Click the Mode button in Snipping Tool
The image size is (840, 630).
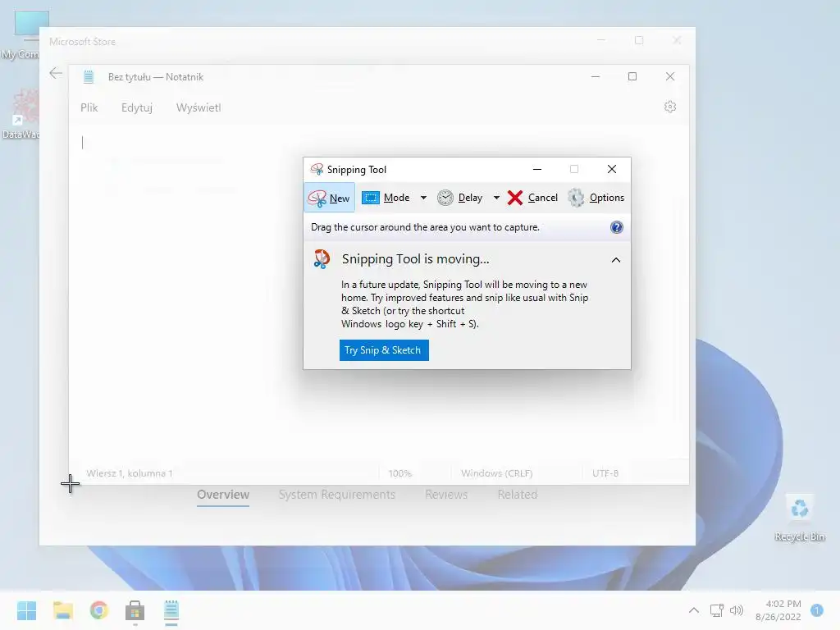click(x=386, y=198)
